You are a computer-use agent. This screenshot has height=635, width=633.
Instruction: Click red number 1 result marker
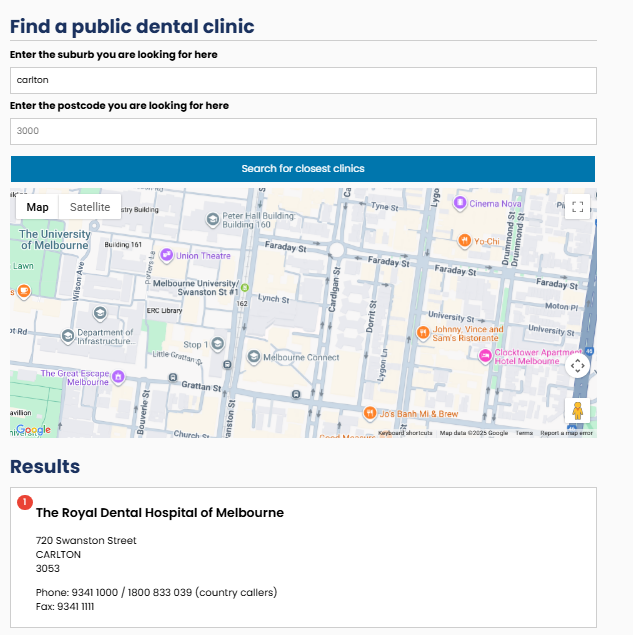[x=25, y=503]
